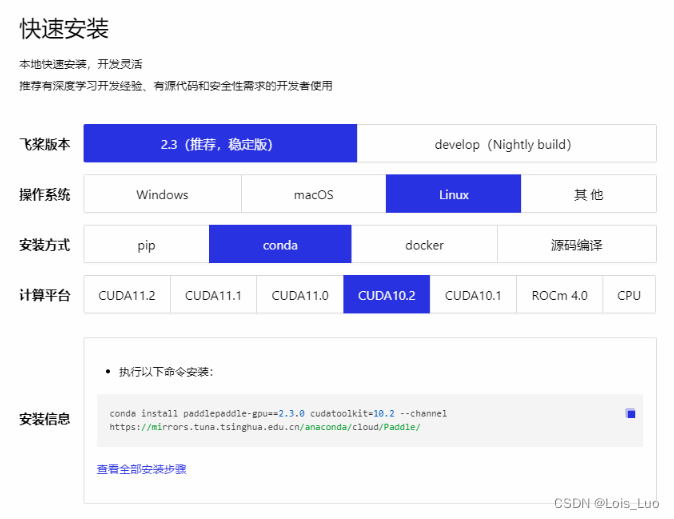The height and width of the screenshot is (519, 674).
Task: Pick CUDA11.0 compute platform
Action: pyautogui.click(x=300, y=295)
